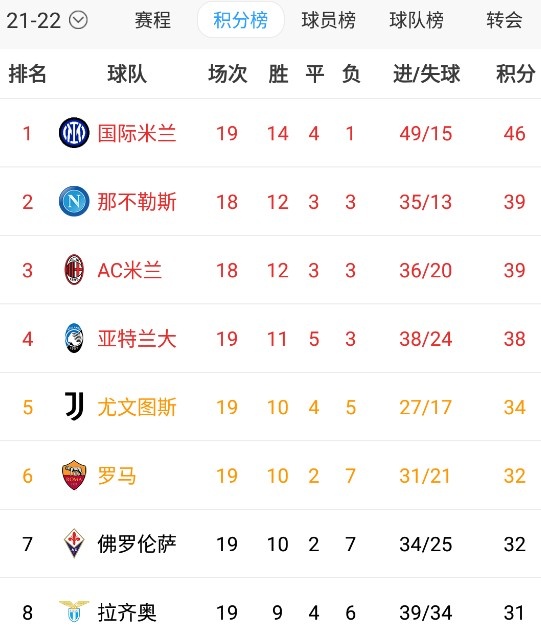
Task: Switch to the 赛程 tab
Action: (153, 20)
